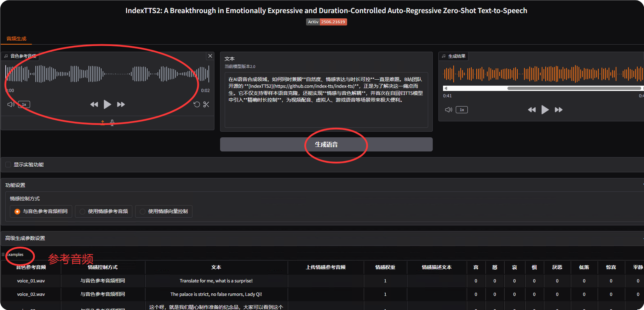644x310 pixels.
Task: Enable the 显示实验功能 checkbox
Action: click(8, 165)
